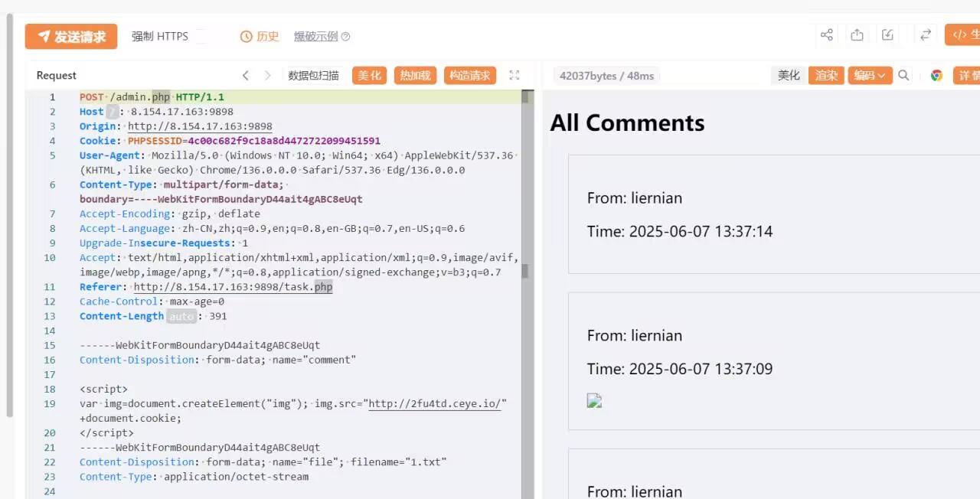The image size is (980, 499).
Task: Click Time: 2025-06-07 13:37:09 text
Action: pyautogui.click(x=680, y=369)
